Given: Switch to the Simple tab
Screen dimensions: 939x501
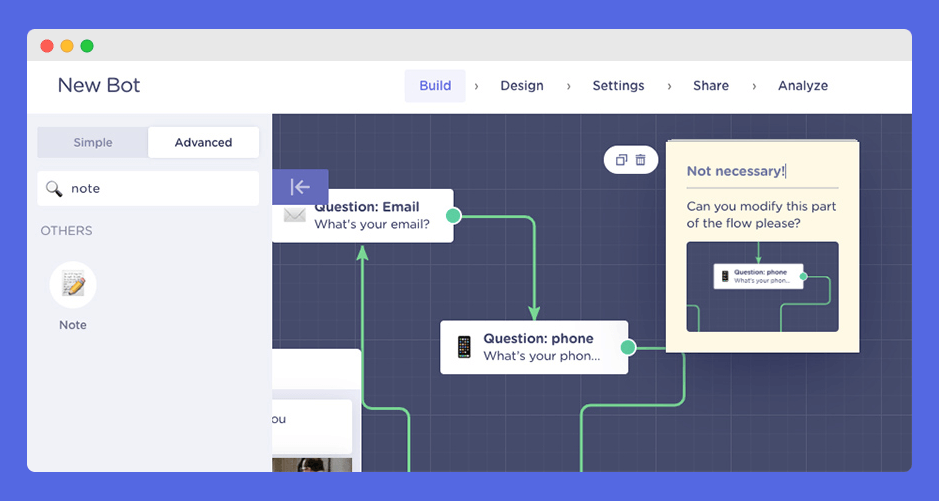Looking at the screenshot, I should pyautogui.click(x=93, y=142).
